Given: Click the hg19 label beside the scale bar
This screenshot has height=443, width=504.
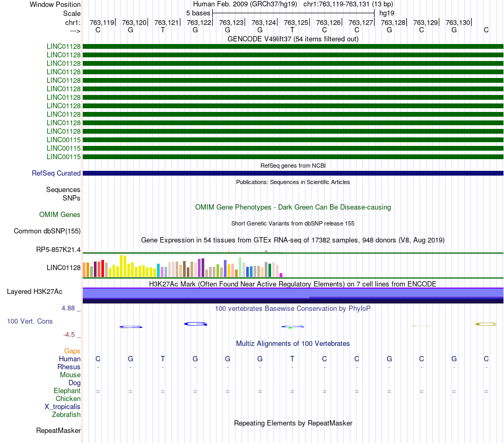Looking at the screenshot, I should click(x=387, y=13).
